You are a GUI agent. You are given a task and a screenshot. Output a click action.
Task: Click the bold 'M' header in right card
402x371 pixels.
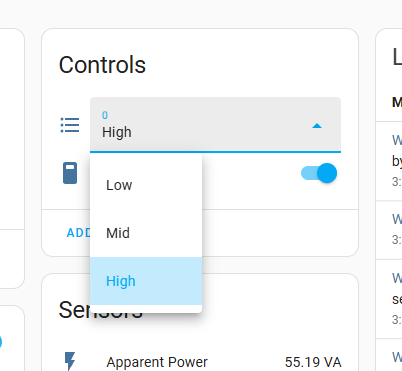coord(397,102)
